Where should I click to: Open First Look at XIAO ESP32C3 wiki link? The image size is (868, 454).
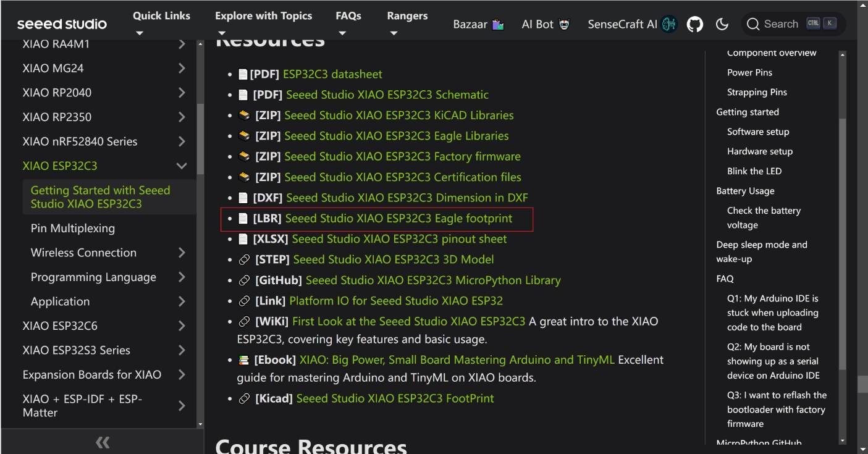[408, 321]
